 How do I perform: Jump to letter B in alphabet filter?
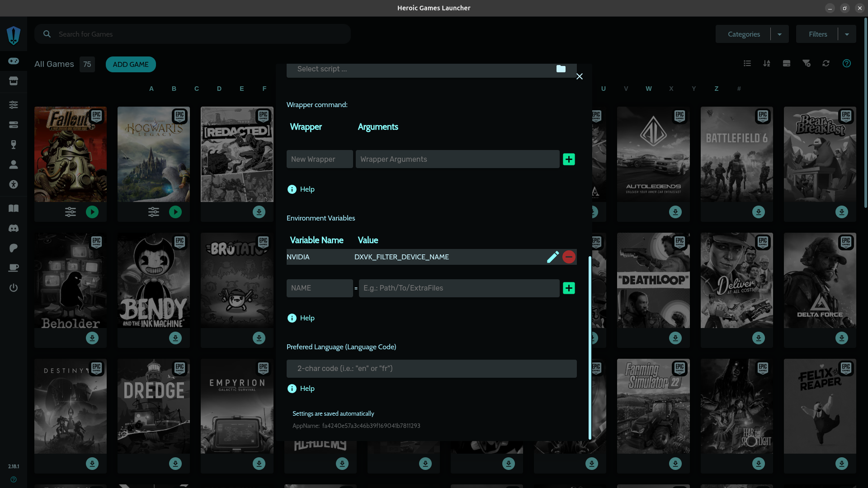coord(174,89)
